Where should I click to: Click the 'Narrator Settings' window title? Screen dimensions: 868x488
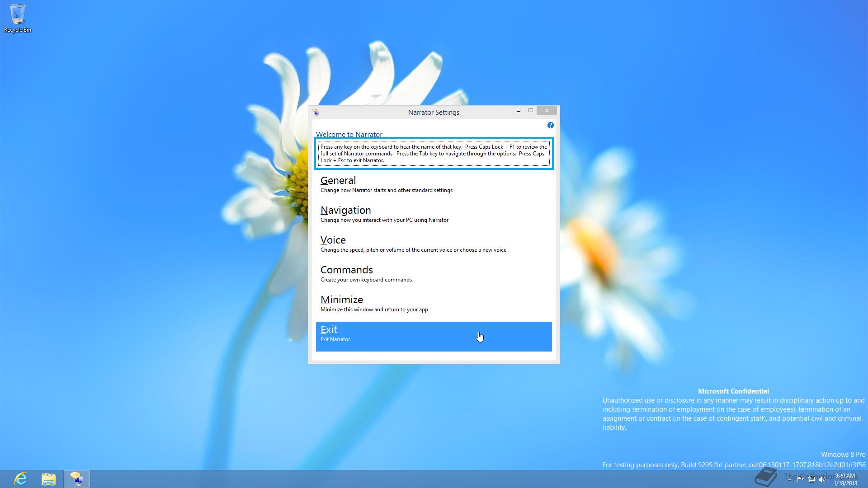[x=434, y=113]
